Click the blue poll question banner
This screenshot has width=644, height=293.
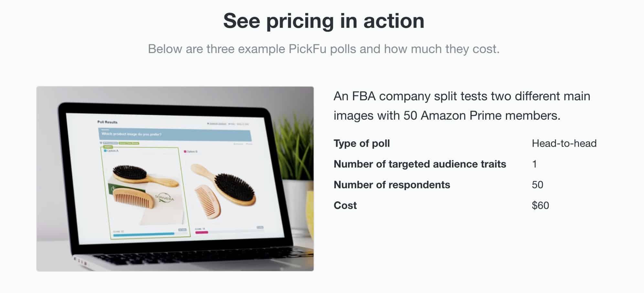175,134
